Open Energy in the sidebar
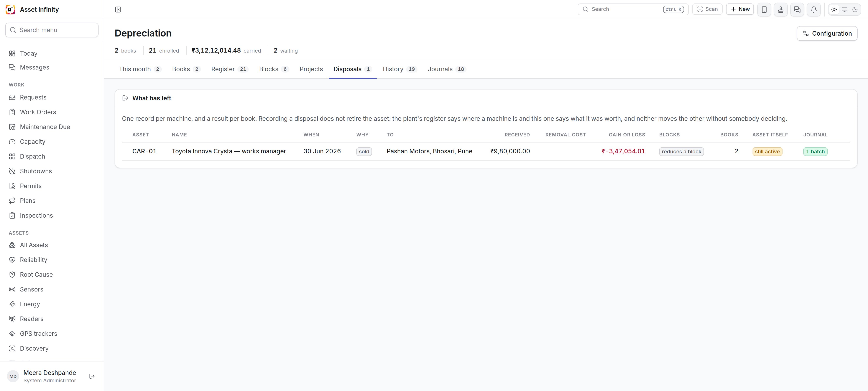Image resolution: width=868 pixels, height=391 pixels. coord(52,304)
